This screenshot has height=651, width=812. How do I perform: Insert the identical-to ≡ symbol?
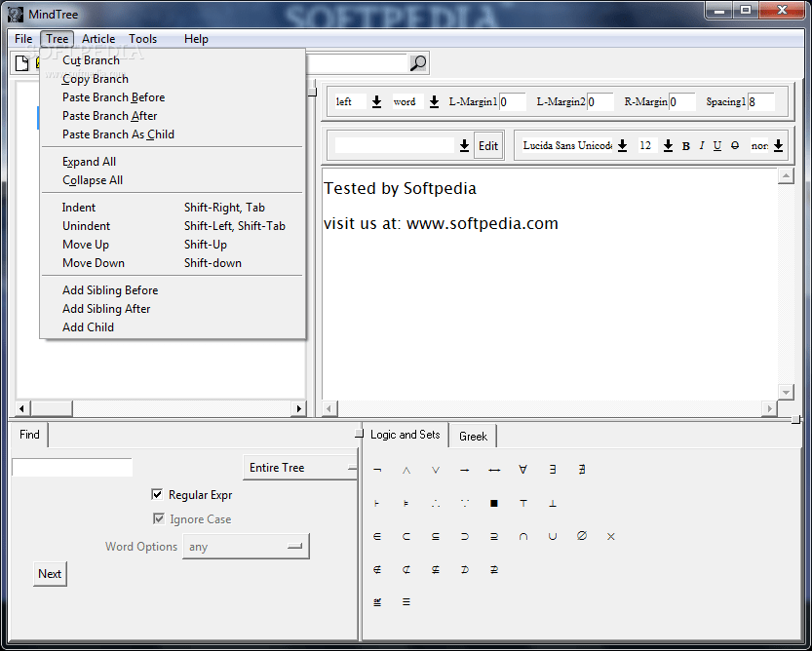[x=406, y=602]
